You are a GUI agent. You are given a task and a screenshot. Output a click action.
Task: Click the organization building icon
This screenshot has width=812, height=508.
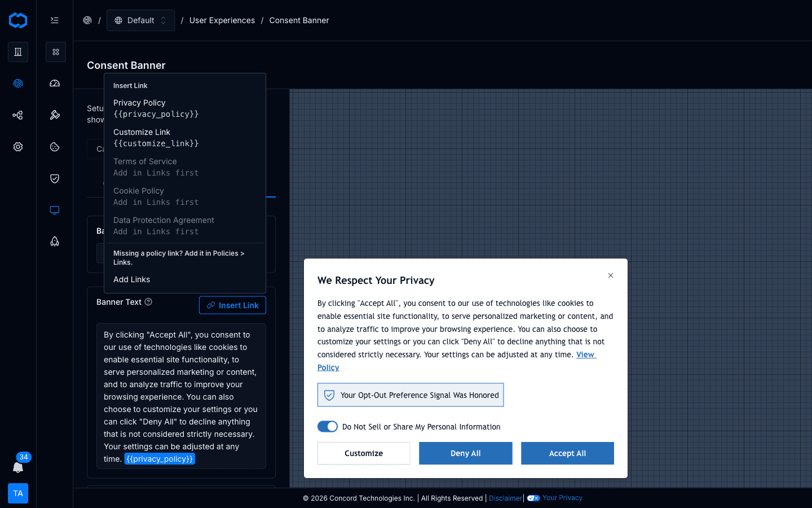tap(17, 51)
